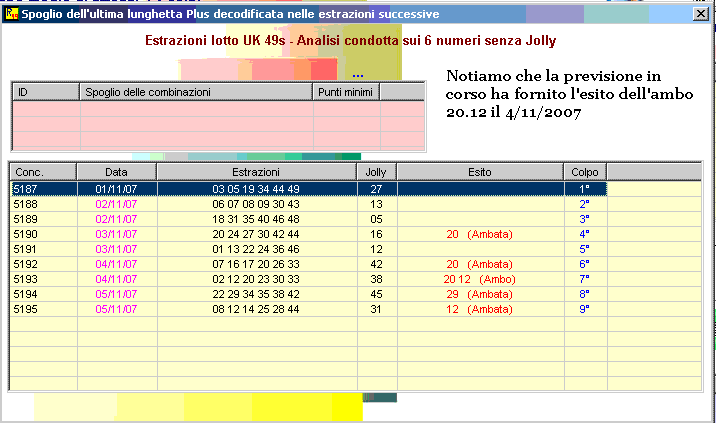Click date 05/11/07 in row 5195
716x423 pixels.
pos(116,310)
